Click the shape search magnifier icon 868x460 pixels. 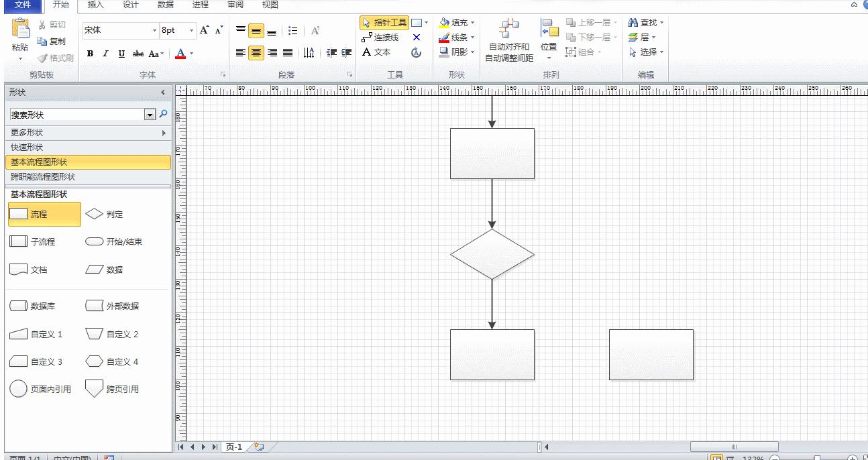pos(163,115)
